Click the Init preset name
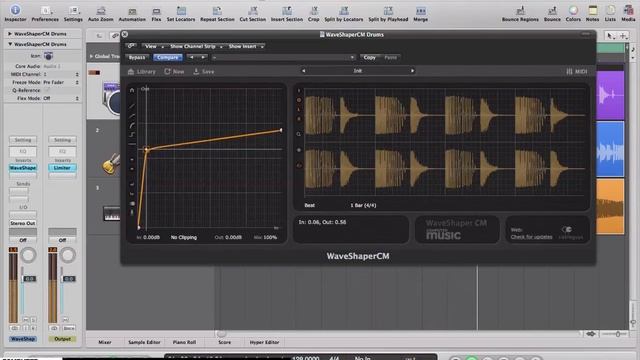The height and width of the screenshot is (360, 640). point(358,71)
